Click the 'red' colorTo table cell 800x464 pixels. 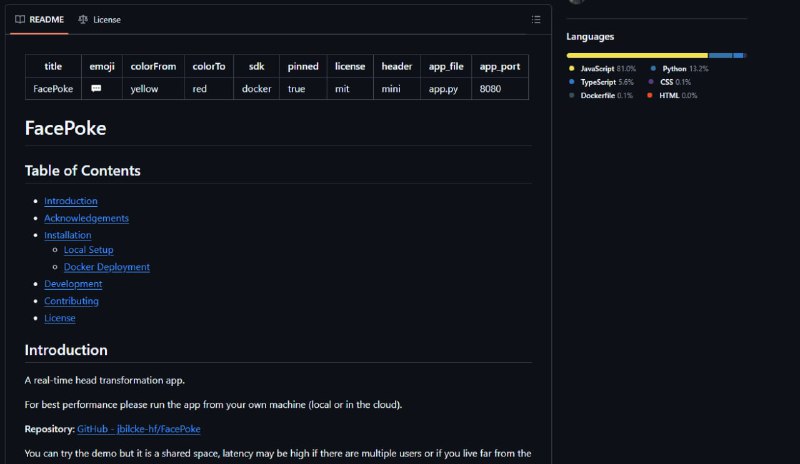(x=209, y=88)
